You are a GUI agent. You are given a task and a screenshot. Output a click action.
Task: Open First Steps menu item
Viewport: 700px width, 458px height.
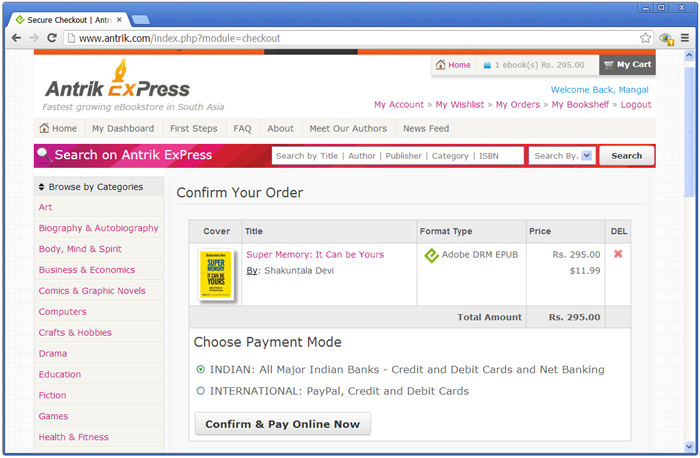[194, 129]
